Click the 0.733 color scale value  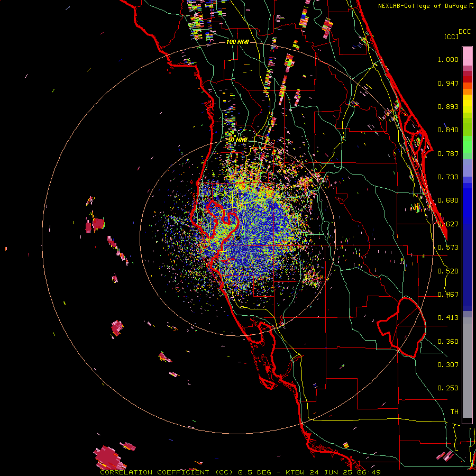point(448,177)
